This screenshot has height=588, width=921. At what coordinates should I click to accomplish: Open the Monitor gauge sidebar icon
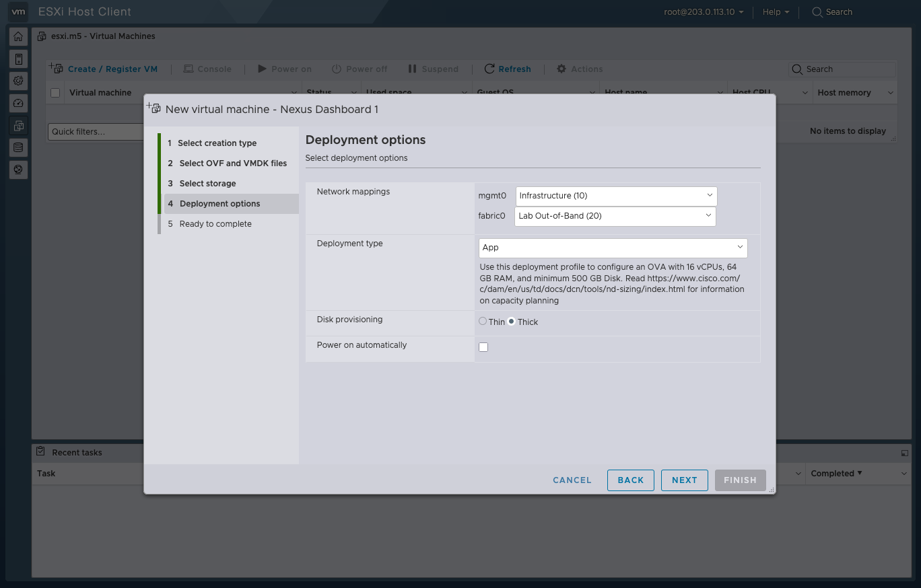(x=18, y=103)
